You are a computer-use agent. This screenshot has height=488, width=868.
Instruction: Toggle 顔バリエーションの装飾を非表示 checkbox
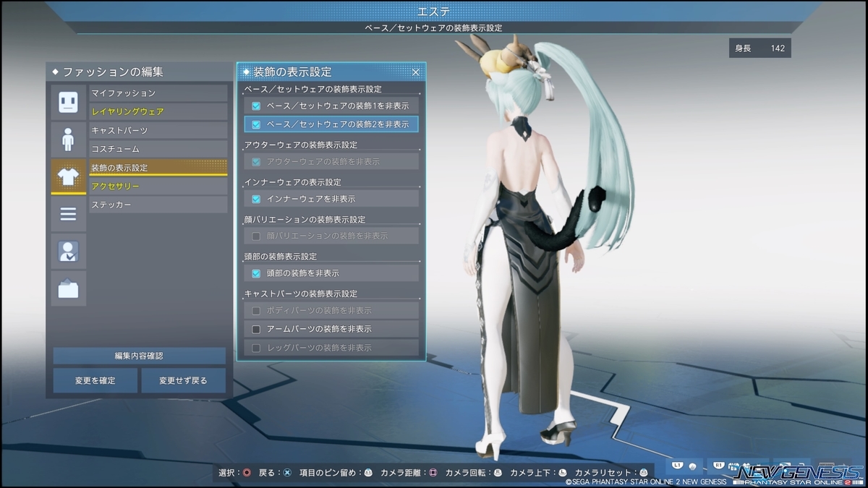(255, 236)
